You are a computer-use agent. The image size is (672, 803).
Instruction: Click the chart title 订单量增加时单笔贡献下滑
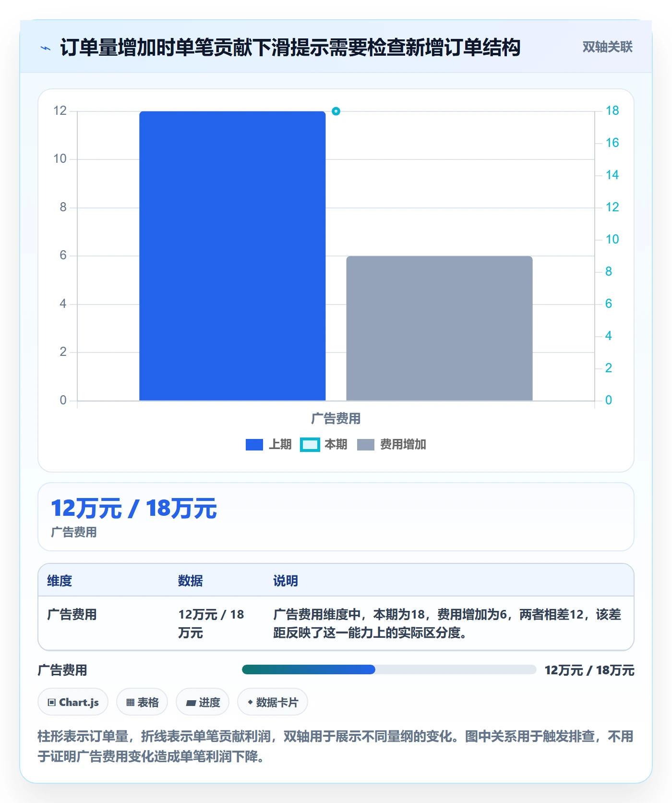(290, 48)
